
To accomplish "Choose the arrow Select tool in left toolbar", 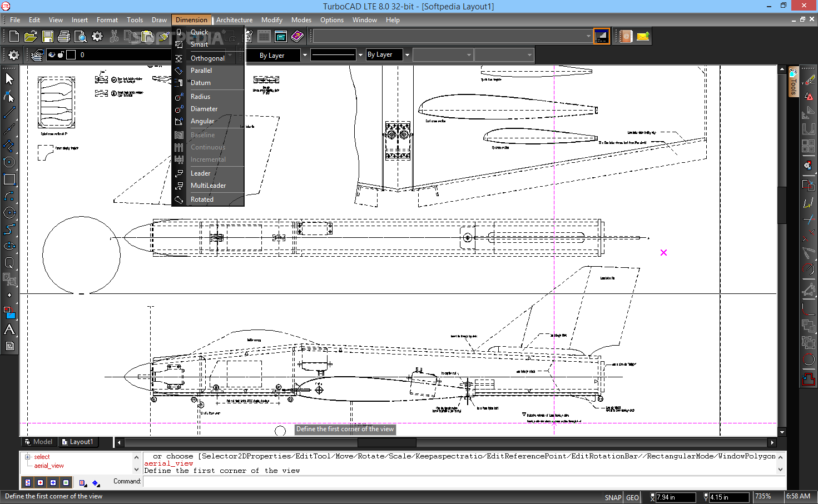I will pos(9,79).
